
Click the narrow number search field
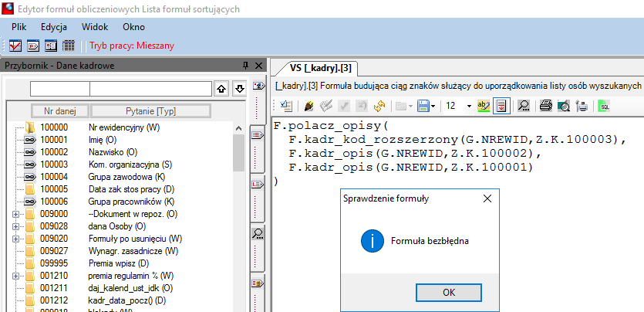pos(60,88)
